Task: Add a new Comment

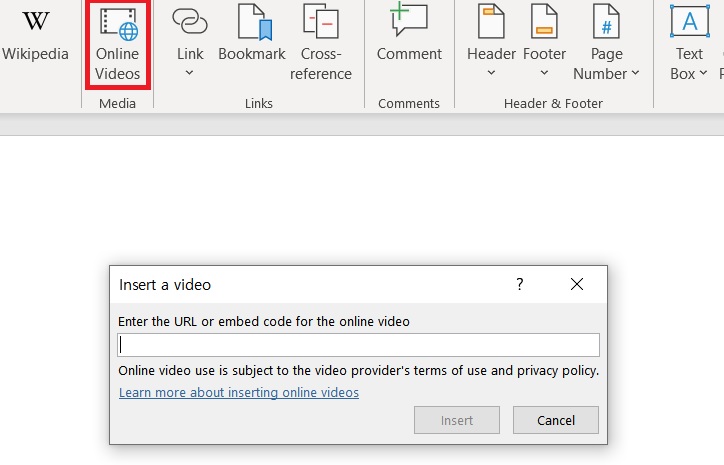Action: tap(409, 19)
